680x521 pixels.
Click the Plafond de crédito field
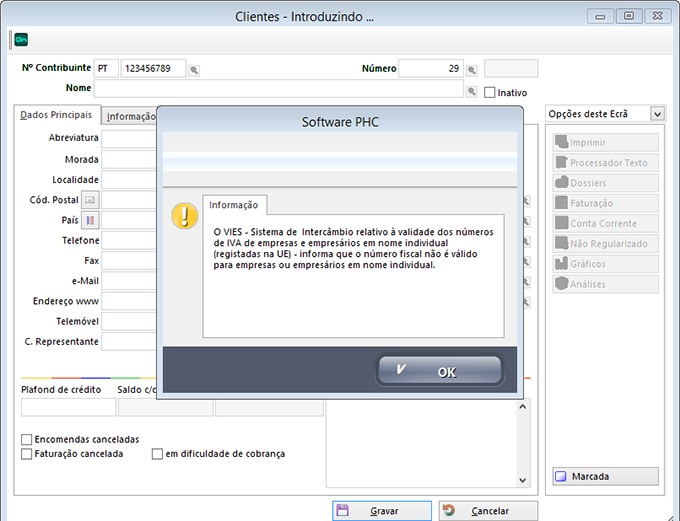pyautogui.click(x=69, y=408)
